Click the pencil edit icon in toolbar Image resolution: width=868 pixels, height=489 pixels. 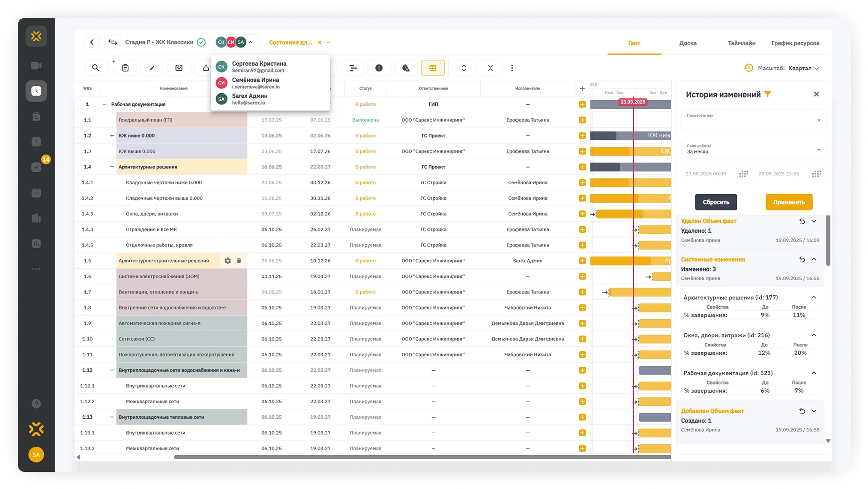tap(152, 68)
